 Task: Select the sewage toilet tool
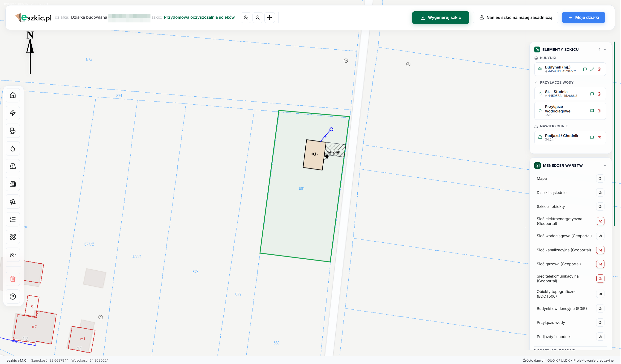[13, 131]
